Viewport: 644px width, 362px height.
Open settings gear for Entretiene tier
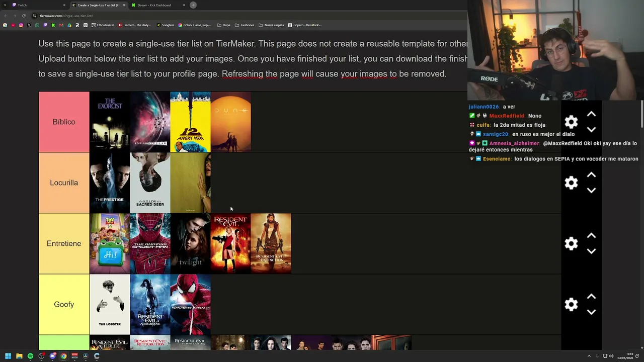571,244
